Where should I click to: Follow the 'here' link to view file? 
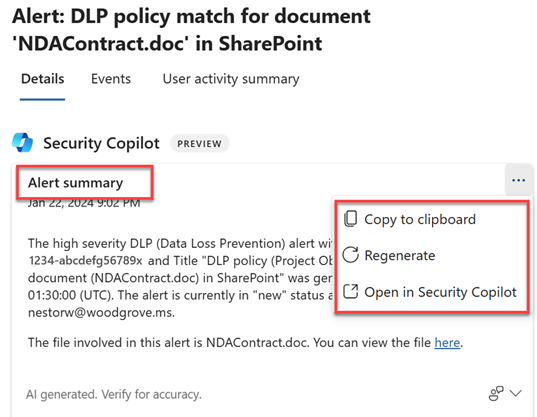[447, 343]
